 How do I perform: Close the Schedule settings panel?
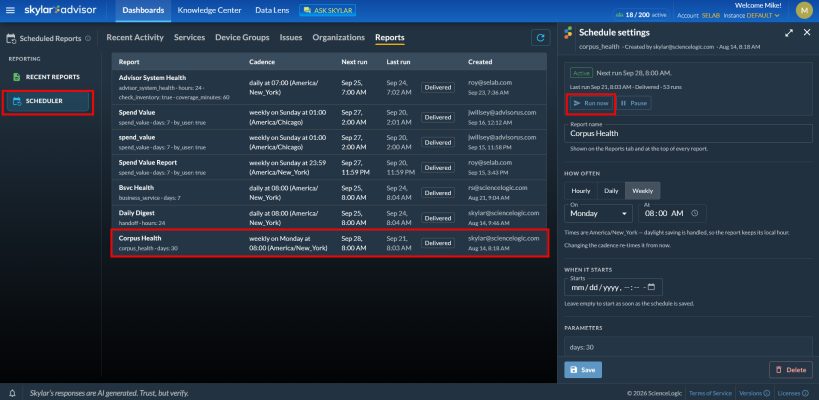click(x=806, y=32)
